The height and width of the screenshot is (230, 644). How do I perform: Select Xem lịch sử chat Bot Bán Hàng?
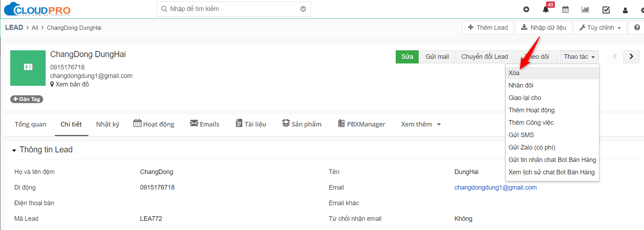pyautogui.click(x=552, y=172)
